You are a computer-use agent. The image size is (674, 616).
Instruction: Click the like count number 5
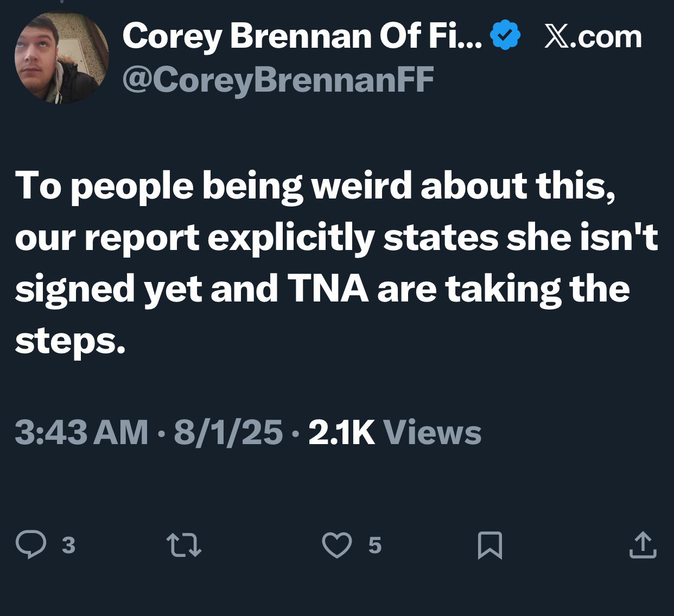tap(374, 545)
